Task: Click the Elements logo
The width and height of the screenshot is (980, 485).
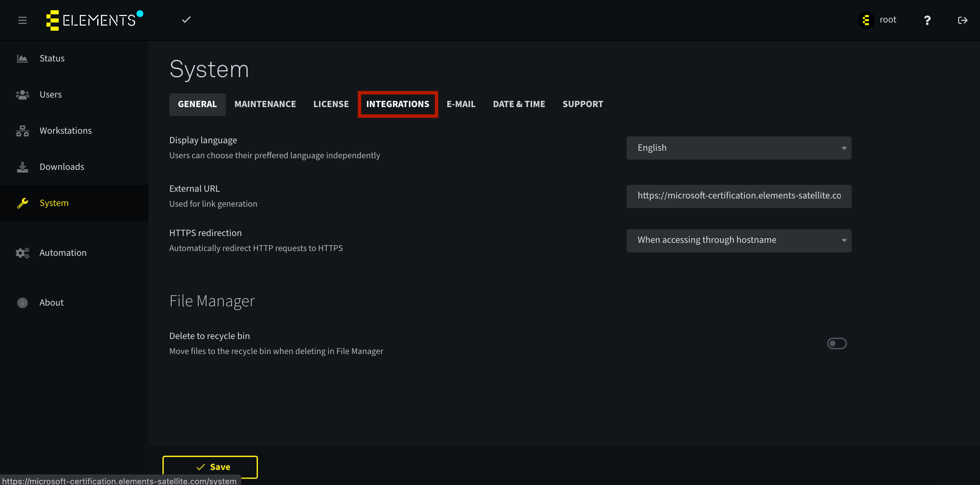Action: [94, 20]
